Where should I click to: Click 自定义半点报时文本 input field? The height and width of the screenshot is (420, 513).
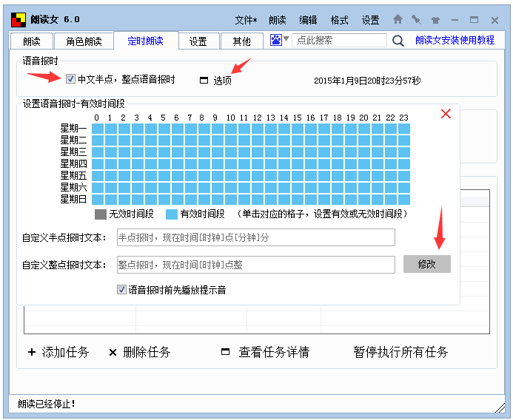256,237
